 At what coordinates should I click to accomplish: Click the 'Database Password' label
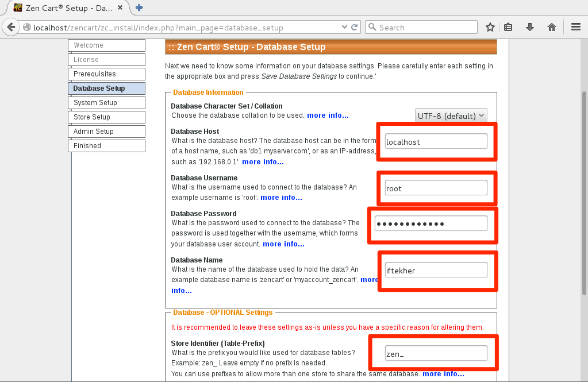click(x=203, y=213)
